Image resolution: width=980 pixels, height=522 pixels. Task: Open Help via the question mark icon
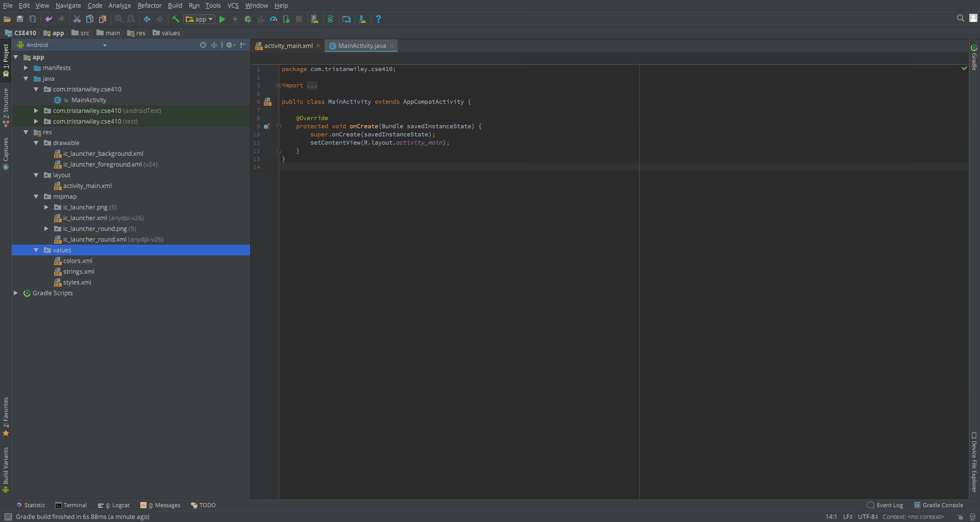pos(378,19)
